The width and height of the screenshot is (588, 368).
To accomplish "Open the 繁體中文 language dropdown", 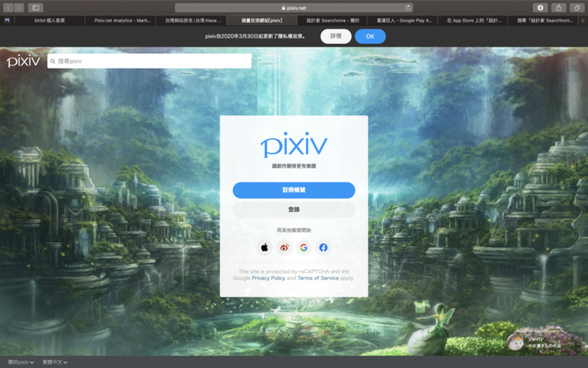I will point(55,362).
